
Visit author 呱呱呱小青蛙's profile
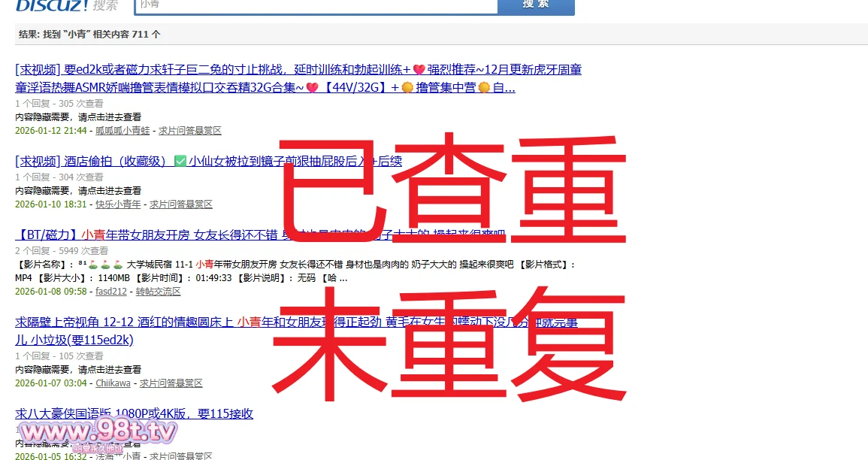click(x=123, y=131)
